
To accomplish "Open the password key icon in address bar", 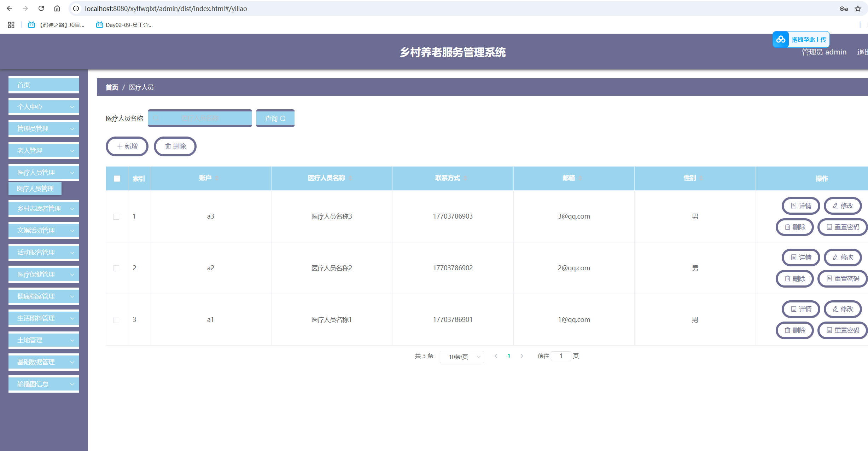I will (844, 8).
